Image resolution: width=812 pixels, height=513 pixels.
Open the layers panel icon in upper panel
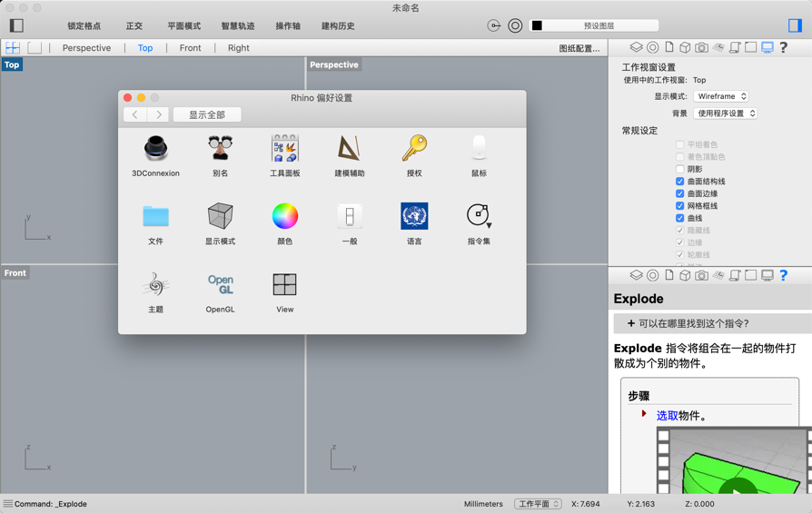pyautogui.click(x=636, y=47)
